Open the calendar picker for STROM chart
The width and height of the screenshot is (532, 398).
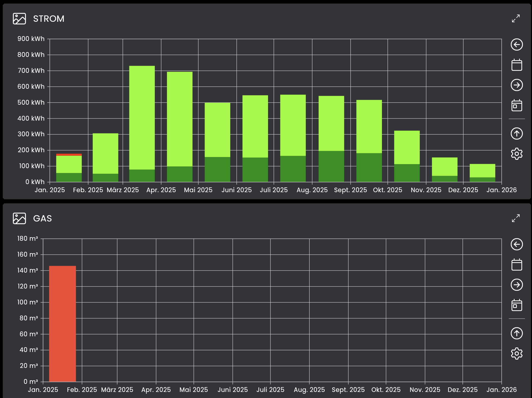point(517,65)
